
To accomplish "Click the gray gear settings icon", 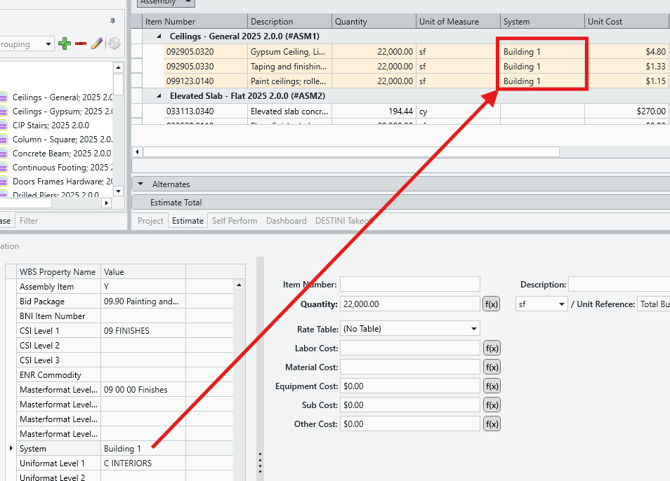I will coord(114,44).
